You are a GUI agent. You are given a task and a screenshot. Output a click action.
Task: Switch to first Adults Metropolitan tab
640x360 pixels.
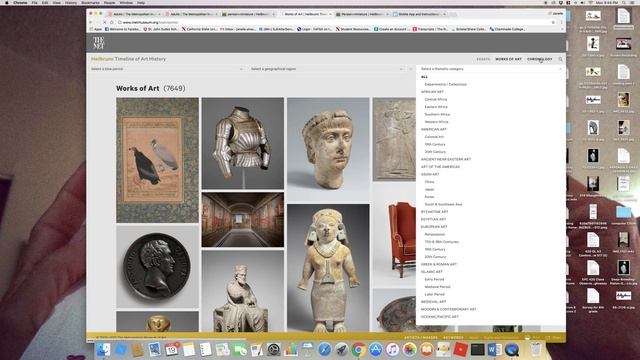[x=134, y=14]
